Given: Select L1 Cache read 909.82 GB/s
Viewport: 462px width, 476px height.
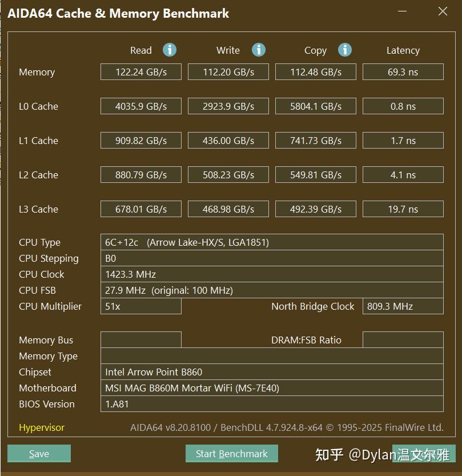Looking at the screenshot, I should pos(141,141).
